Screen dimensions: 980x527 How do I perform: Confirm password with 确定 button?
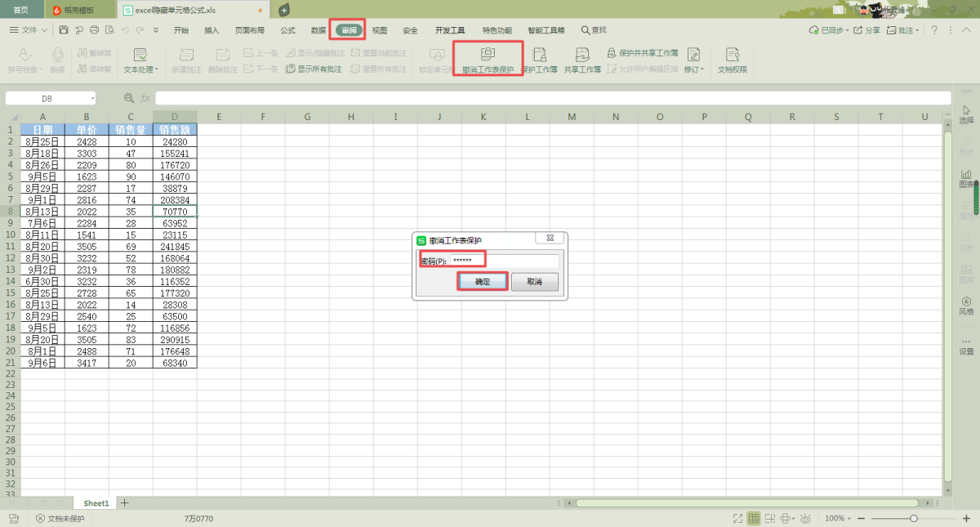coord(482,281)
